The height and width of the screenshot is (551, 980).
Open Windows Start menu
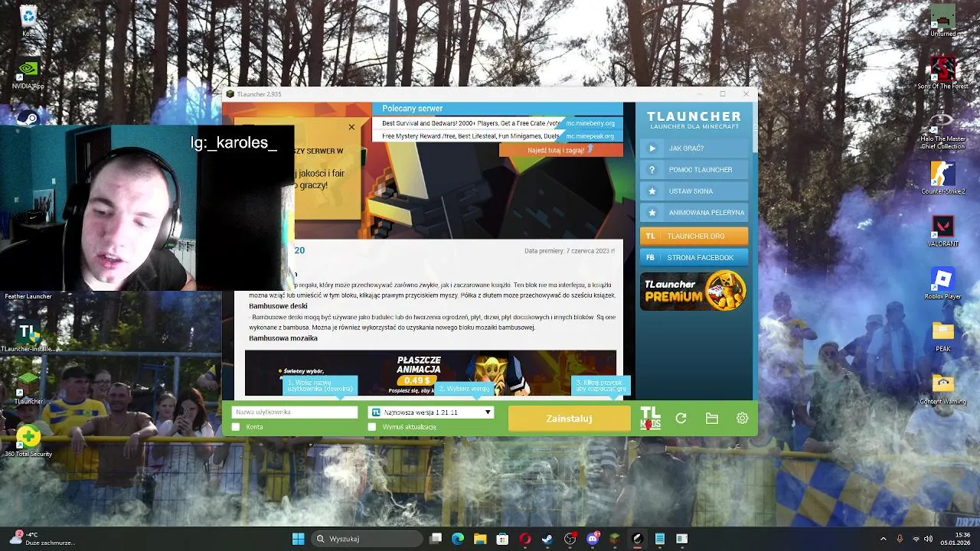point(299,539)
